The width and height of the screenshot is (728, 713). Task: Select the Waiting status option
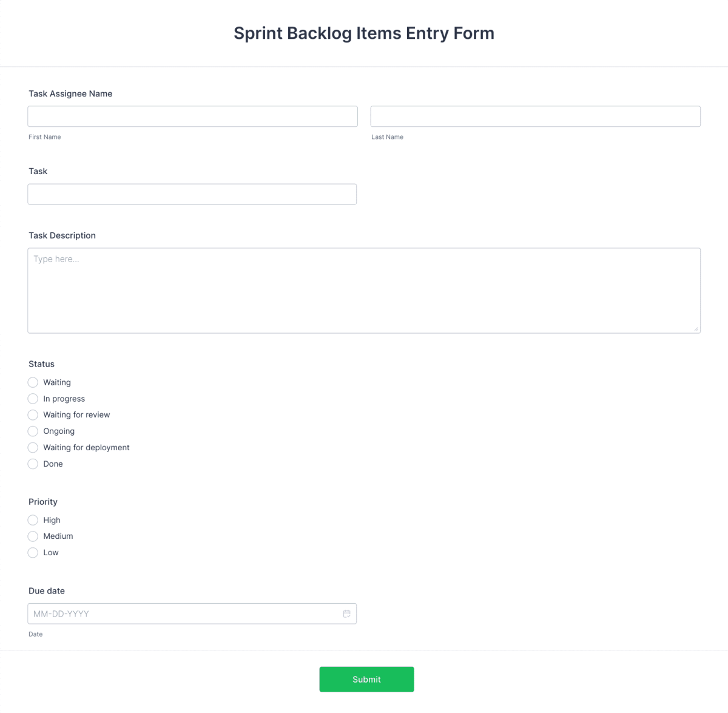(33, 382)
